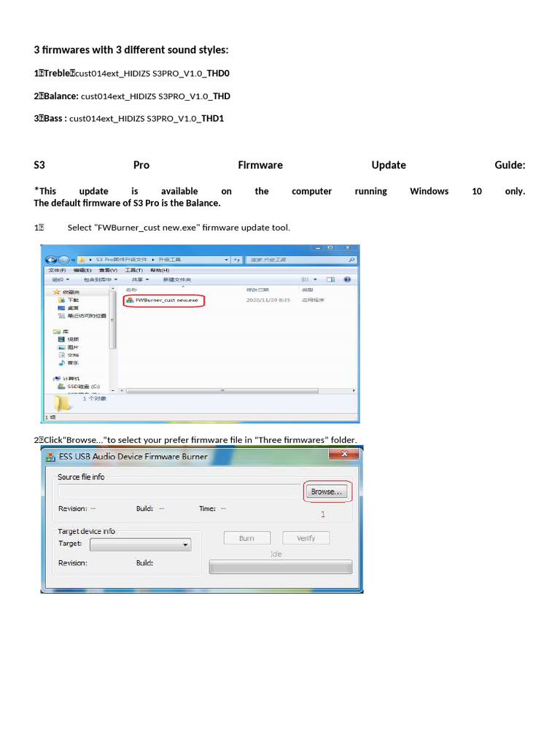This screenshot has height=747, width=560.
Task: Select 最近访问的位置 in Explorer sidebar
Action: 82,316
